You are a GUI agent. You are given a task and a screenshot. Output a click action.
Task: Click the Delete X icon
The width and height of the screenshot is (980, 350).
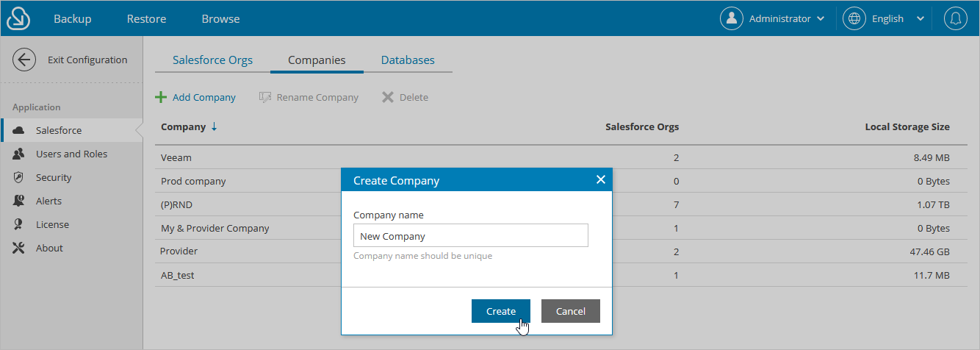pyautogui.click(x=388, y=97)
